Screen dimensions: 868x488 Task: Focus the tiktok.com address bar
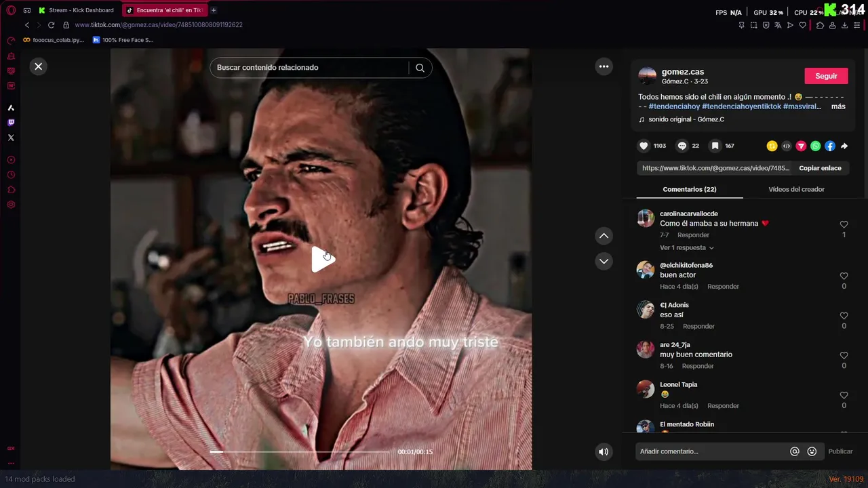tap(159, 25)
